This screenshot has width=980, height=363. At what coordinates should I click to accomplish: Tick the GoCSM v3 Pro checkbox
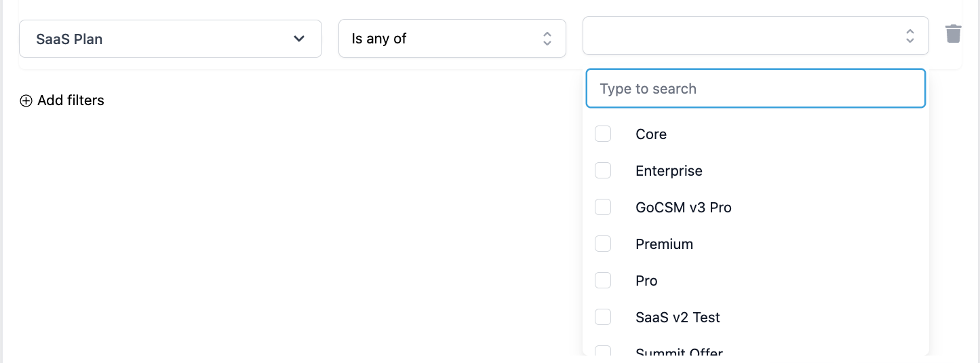pyautogui.click(x=603, y=207)
